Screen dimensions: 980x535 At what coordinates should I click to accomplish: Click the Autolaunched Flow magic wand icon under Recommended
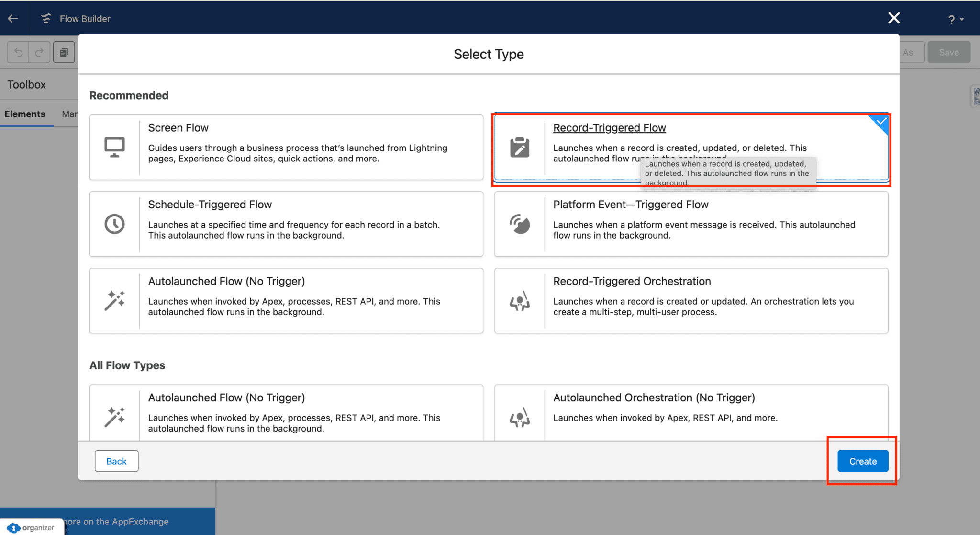tap(114, 300)
